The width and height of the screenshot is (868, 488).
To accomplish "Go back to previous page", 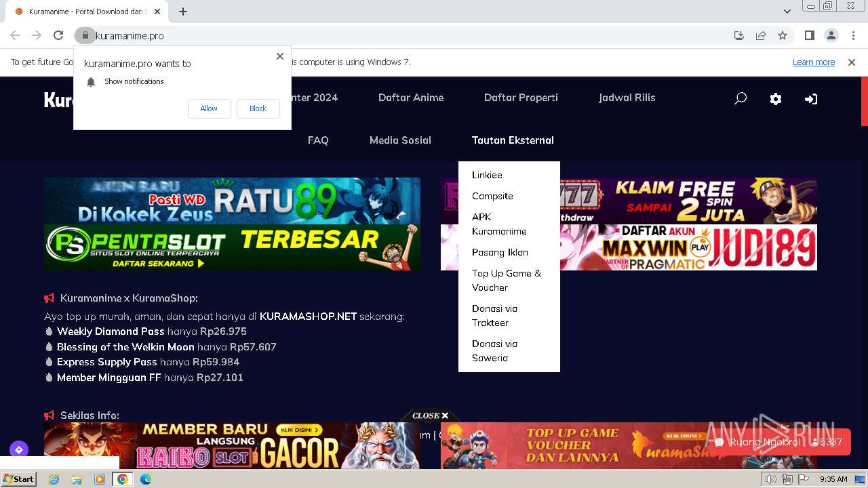I will coord(15,35).
